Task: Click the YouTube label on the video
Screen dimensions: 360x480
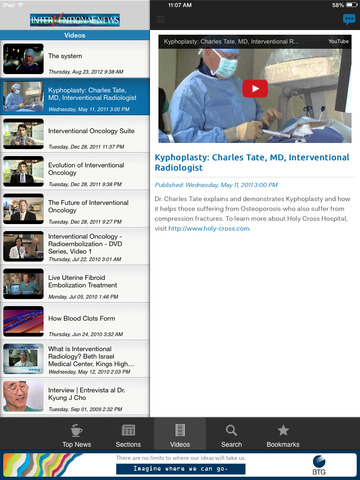Action: 338,41
